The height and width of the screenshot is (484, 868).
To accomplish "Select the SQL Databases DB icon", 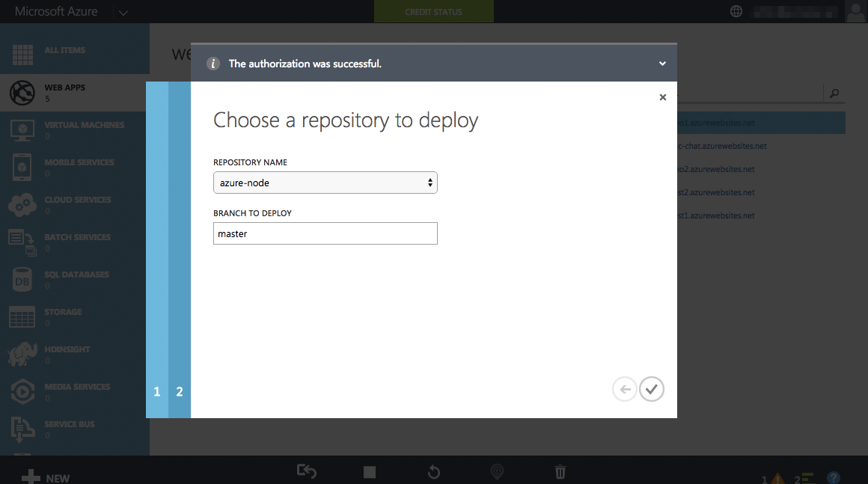I will pos(22,280).
